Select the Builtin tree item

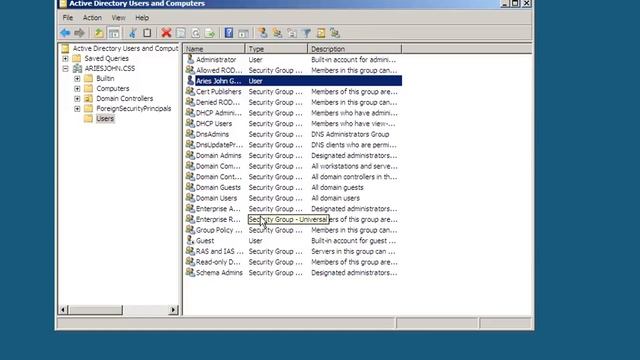[x=105, y=78]
